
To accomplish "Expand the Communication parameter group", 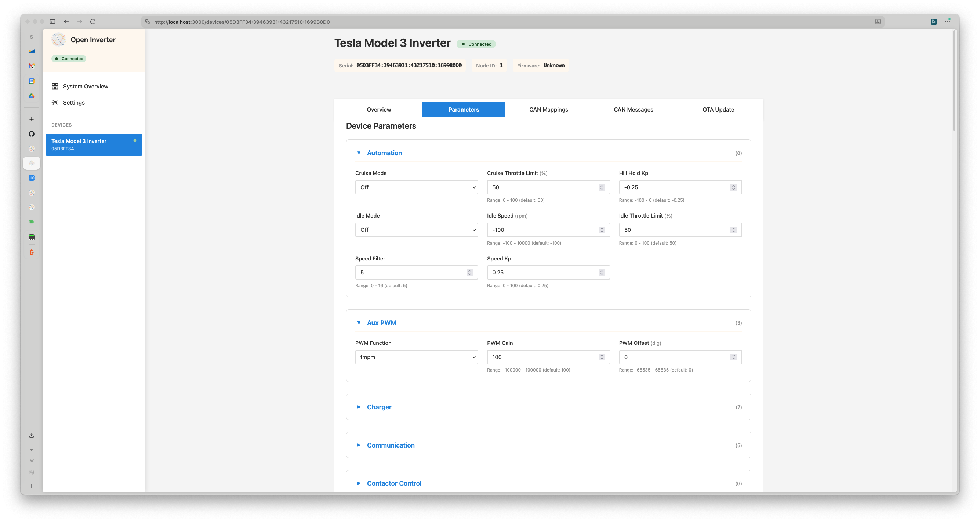I will [390, 445].
